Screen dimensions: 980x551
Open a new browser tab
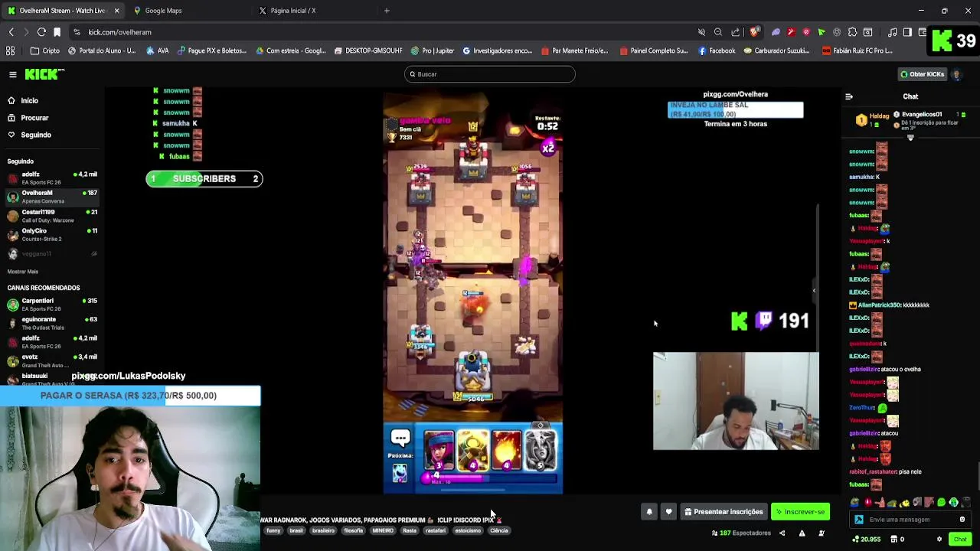click(x=387, y=11)
